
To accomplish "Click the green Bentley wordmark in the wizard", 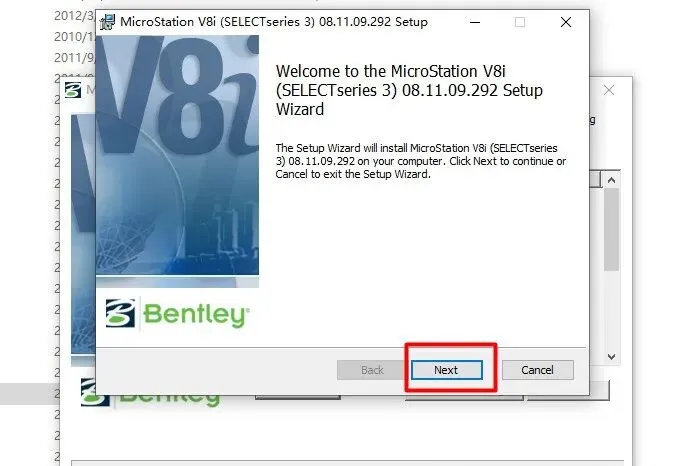I will [196, 314].
